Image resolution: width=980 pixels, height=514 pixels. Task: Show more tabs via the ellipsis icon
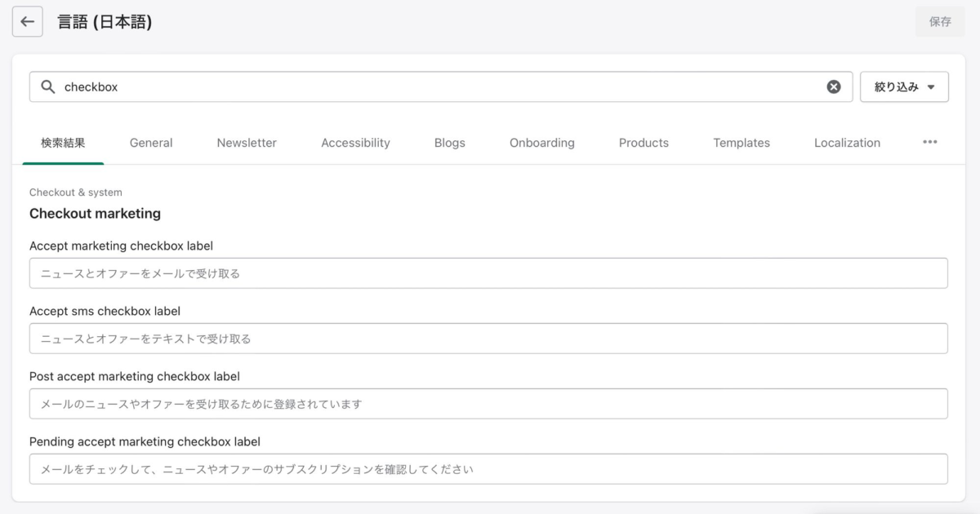click(929, 142)
